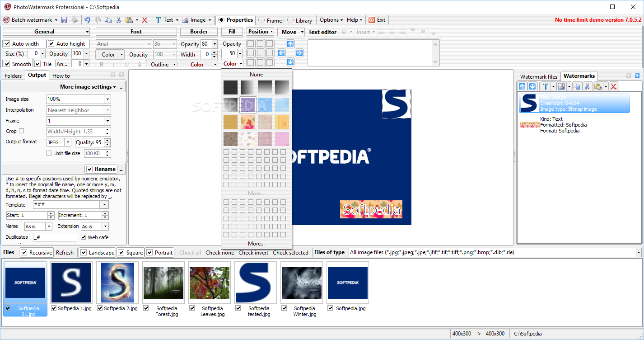Image resolution: width=644 pixels, height=340 pixels.
Task: Enable the Crop checkbox
Action: click(21, 131)
